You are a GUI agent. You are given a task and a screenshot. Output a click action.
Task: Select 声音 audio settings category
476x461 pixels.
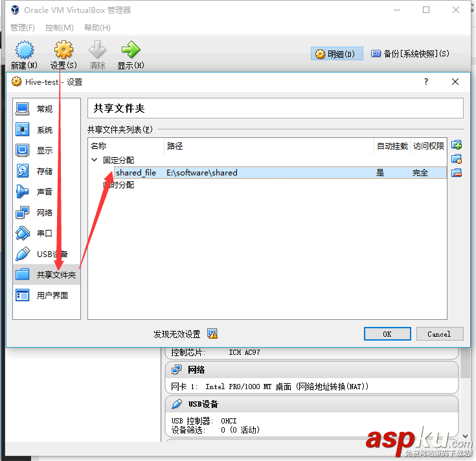[47, 192]
